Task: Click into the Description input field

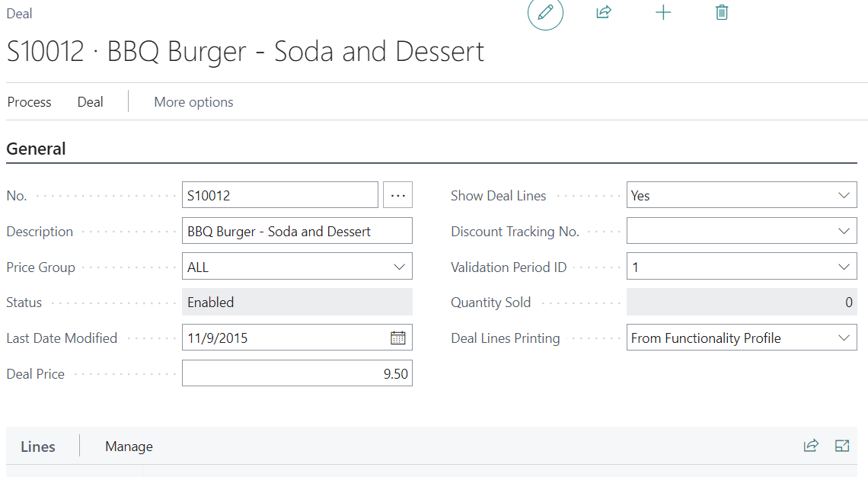Action: coord(297,231)
